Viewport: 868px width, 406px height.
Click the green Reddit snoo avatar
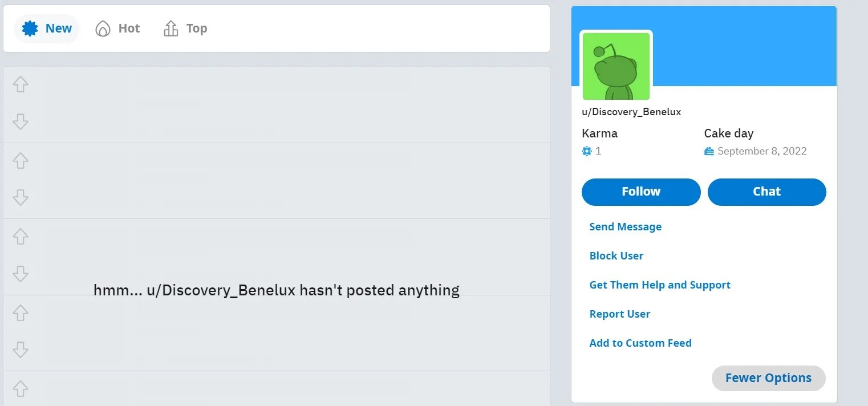pyautogui.click(x=616, y=66)
